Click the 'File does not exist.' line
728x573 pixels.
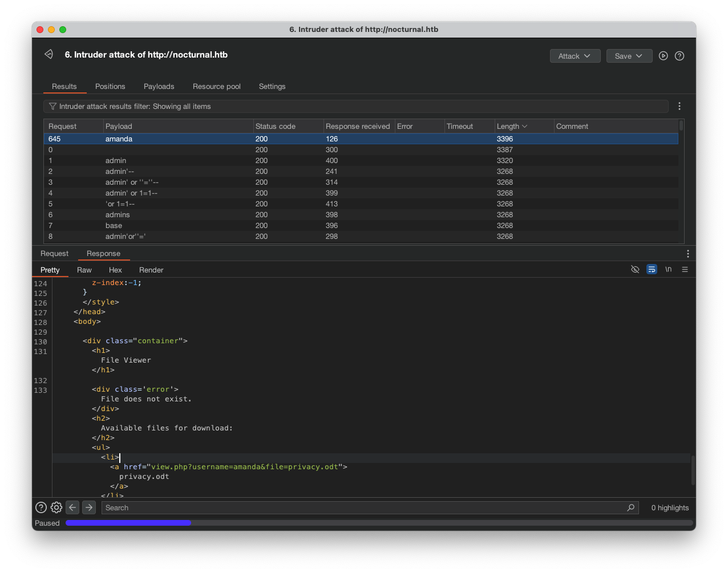pos(147,399)
